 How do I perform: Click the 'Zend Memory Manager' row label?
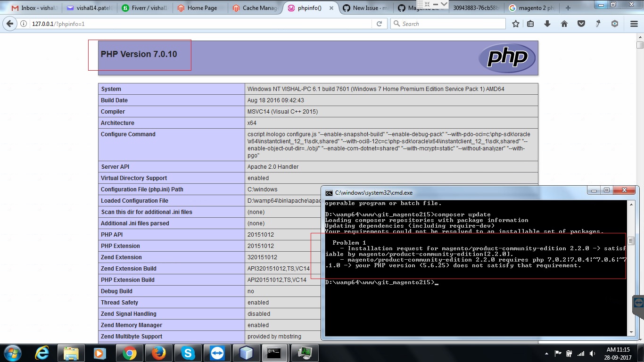[132, 325]
